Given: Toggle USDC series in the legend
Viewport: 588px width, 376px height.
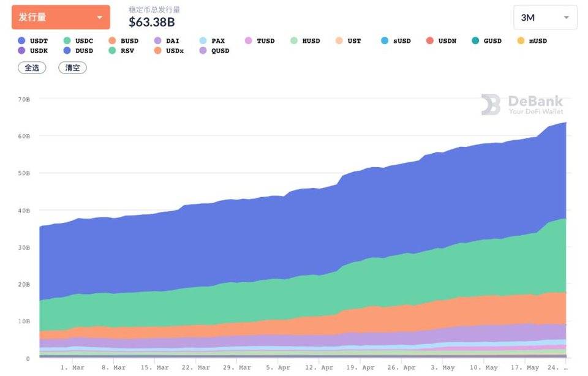Looking at the screenshot, I should (78, 41).
